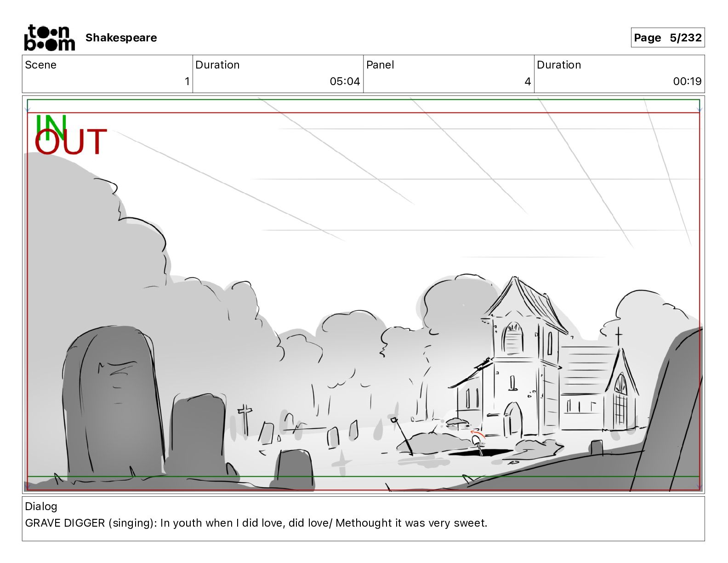Select the GRAVE DIGGER dialog line
Viewport: 728px width, 563px height.
click(256, 523)
